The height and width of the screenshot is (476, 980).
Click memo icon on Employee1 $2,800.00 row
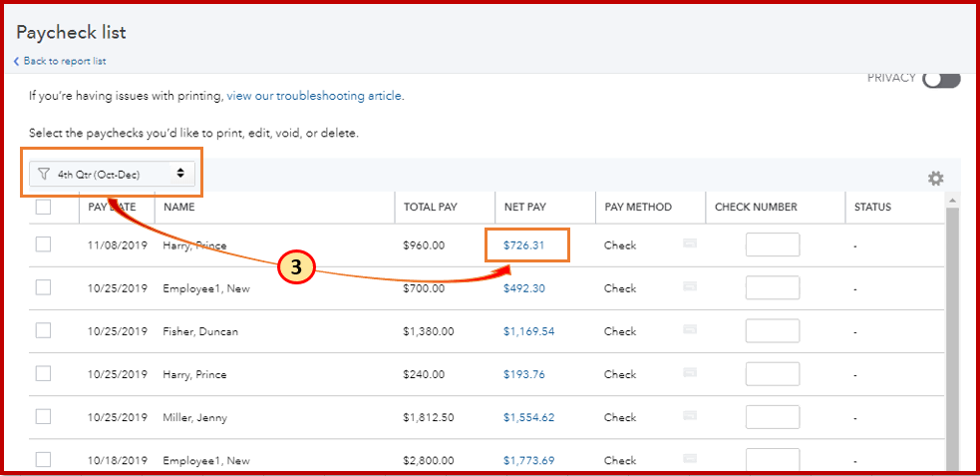(x=690, y=459)
